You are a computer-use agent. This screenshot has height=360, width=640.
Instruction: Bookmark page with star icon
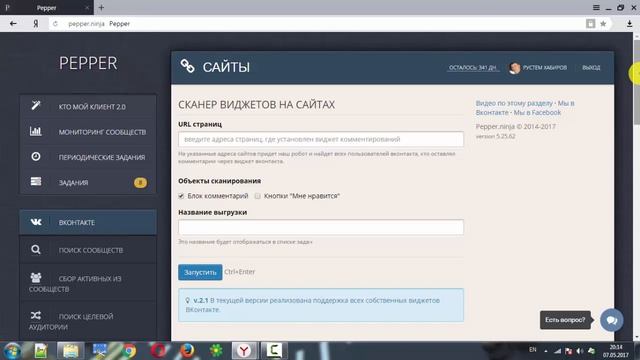pos(603,24)
